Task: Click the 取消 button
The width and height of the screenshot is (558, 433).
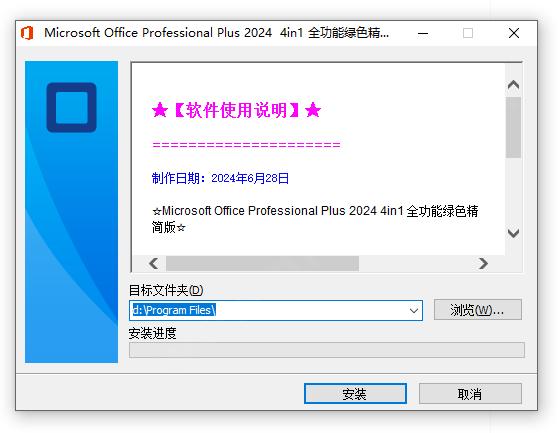Action: click(x=470, y=394)
